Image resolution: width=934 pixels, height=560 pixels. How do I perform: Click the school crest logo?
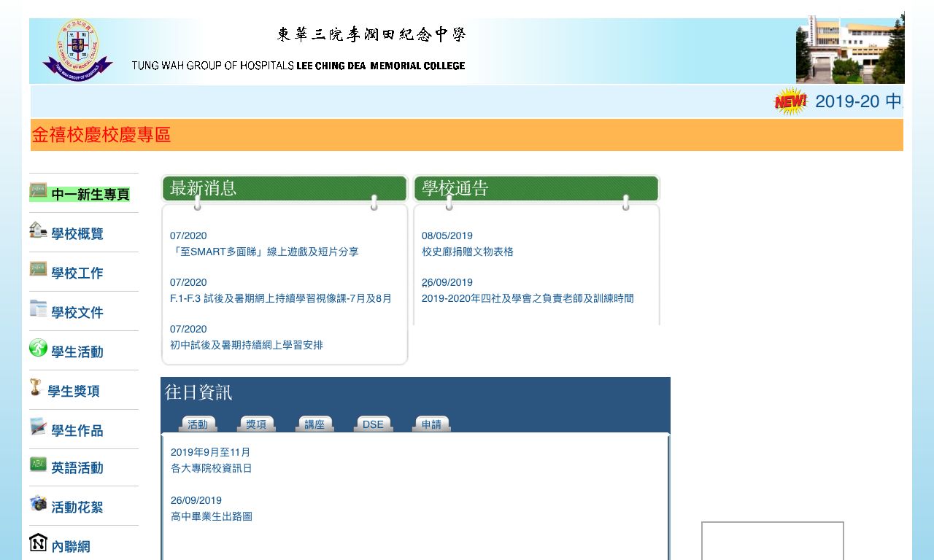[x=78, y=50]
